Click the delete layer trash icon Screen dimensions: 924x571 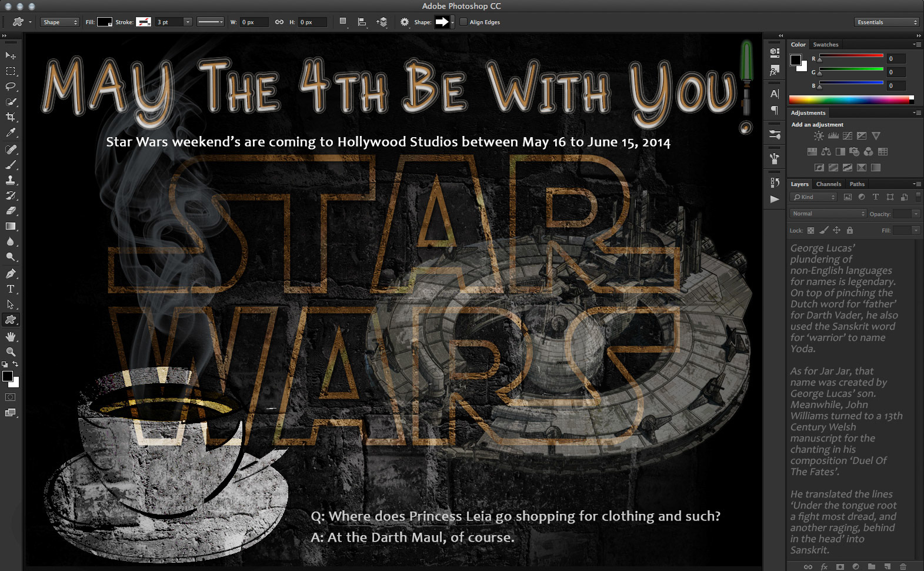[903, 566]
